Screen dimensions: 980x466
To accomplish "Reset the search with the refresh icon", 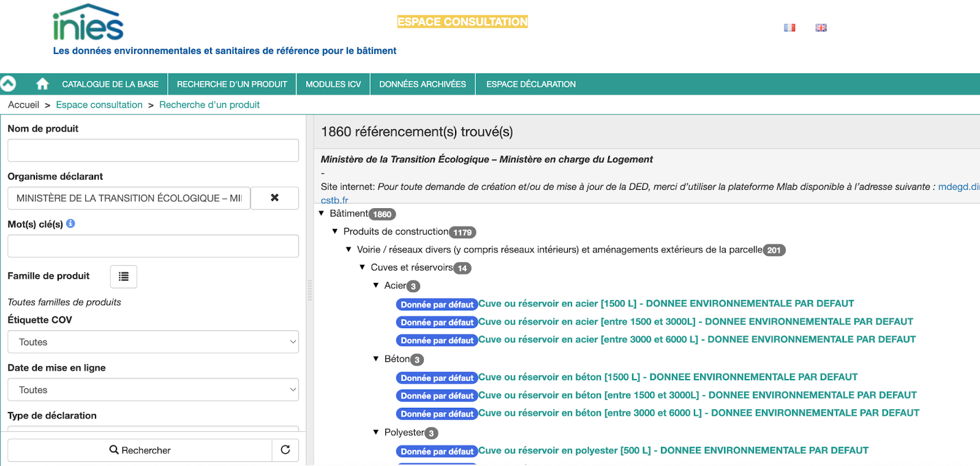I will click(x=285, y=450).
